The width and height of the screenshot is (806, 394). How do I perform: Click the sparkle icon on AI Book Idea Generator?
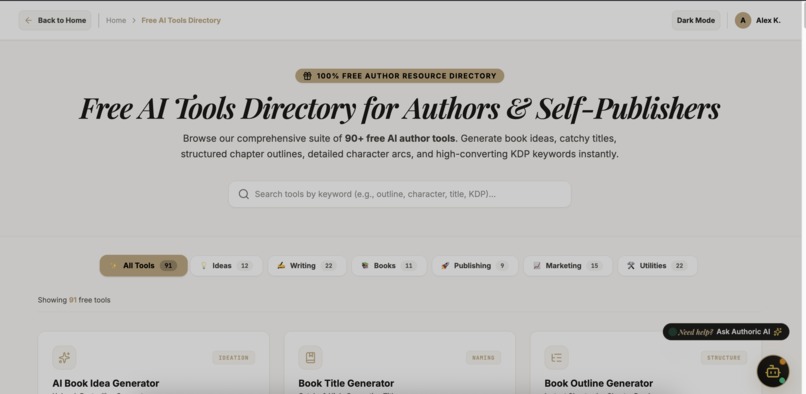coord(64,357)
